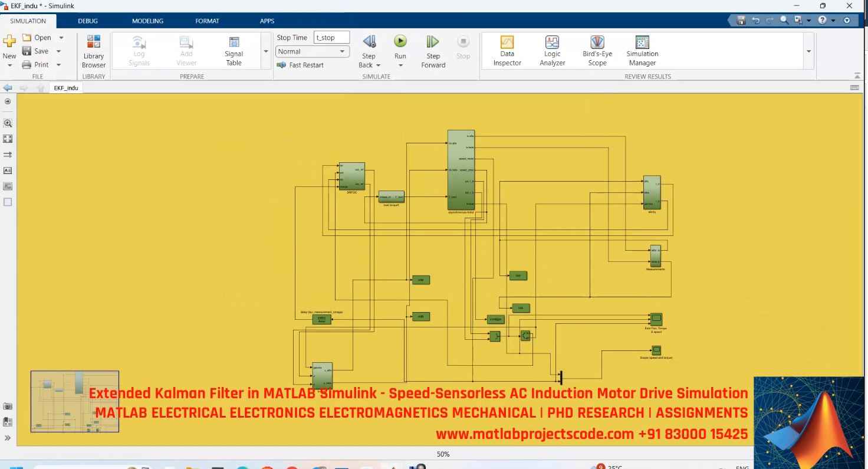Open the Bird's-Eye Scope

click(x=596, y=50)
